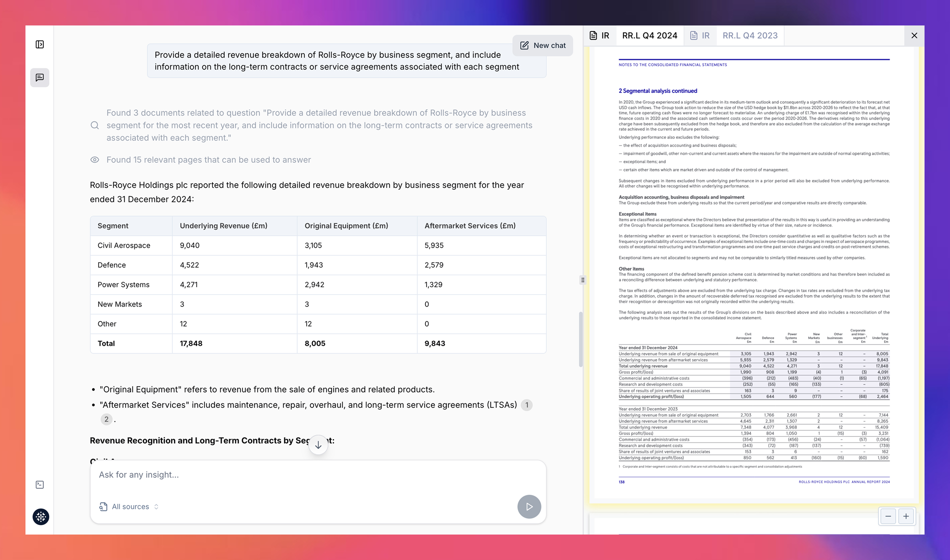The width and height of the screenshot is (950, 560).
Task: Click the search magnifier icon by found documents
Action: tap(95, 125)
